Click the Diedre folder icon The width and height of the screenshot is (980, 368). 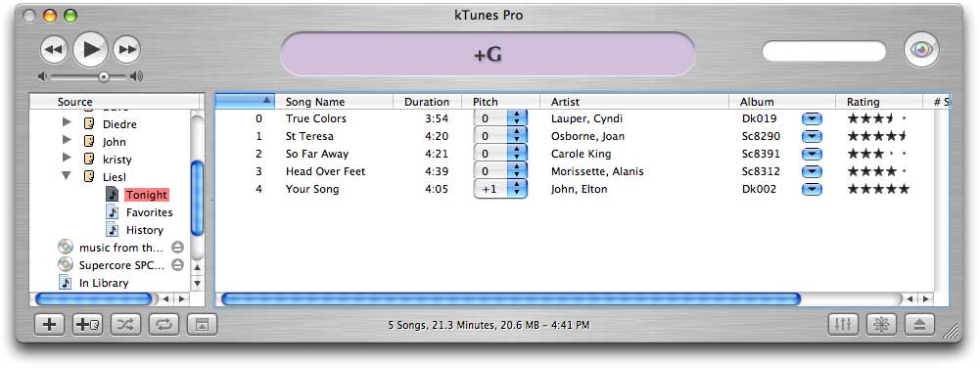pyautogui.click(x=89, y=123)
